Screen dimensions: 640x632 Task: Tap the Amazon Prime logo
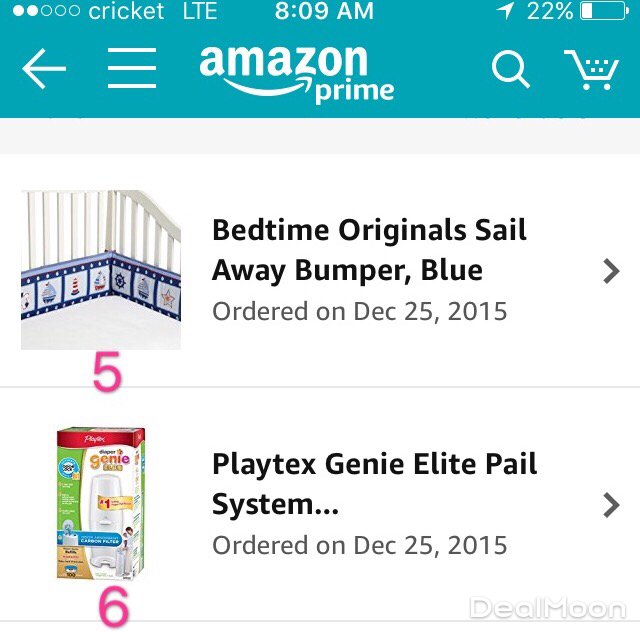[297, 72]
